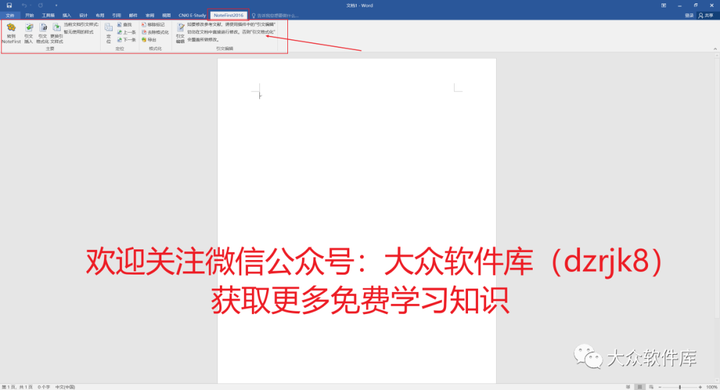Click the zoom slider in status bar
The width and height of the screenshot is (720, 390).
point(680,387)
